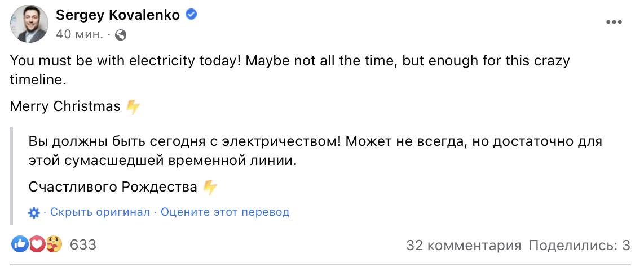Image resolution: width=644 pixels, height=267 pixels.
Task: Open the post's 40 мин. timestamp
Action: (x=80, y=34)
